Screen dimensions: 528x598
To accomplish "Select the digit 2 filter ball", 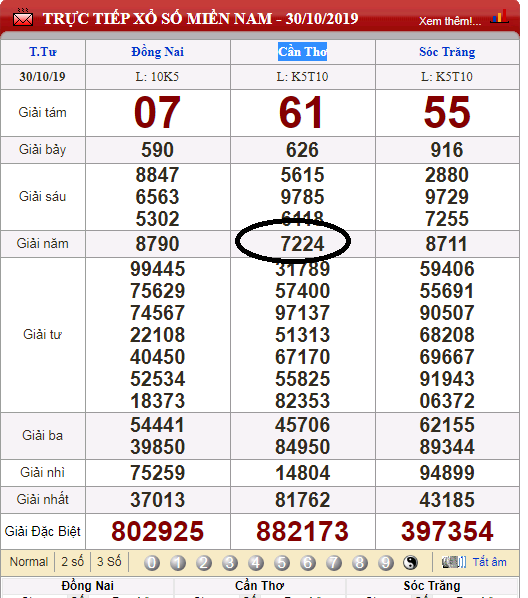I will click(x=204, y=563).
